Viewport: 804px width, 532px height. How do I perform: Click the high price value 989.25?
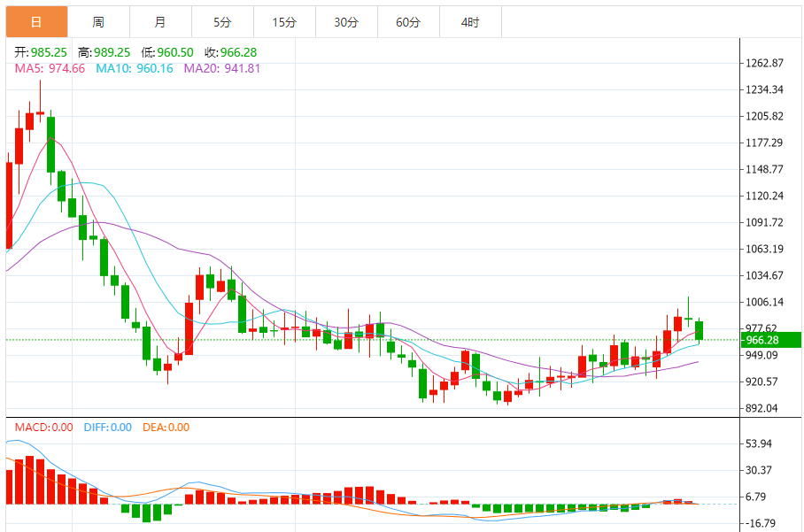pos(112,52)
